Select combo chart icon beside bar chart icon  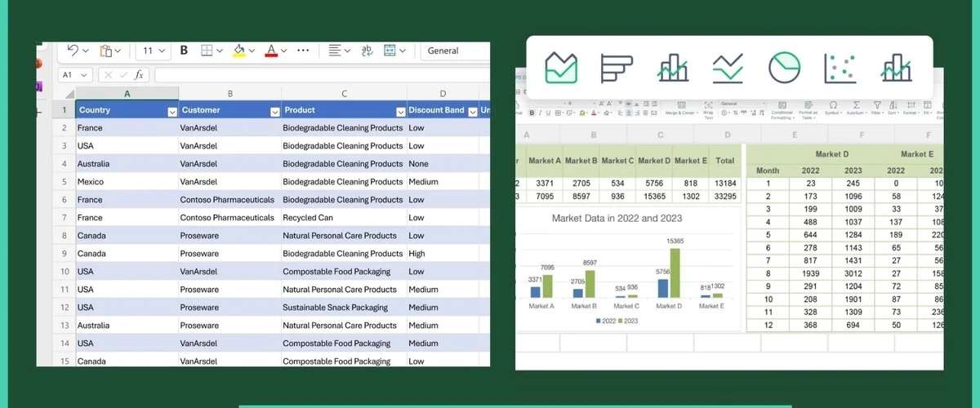tap(673, 68)
